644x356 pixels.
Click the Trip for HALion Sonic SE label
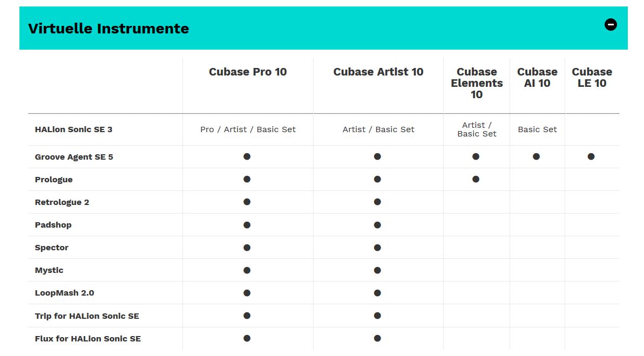pyautogui.click(x=87, y=316)
